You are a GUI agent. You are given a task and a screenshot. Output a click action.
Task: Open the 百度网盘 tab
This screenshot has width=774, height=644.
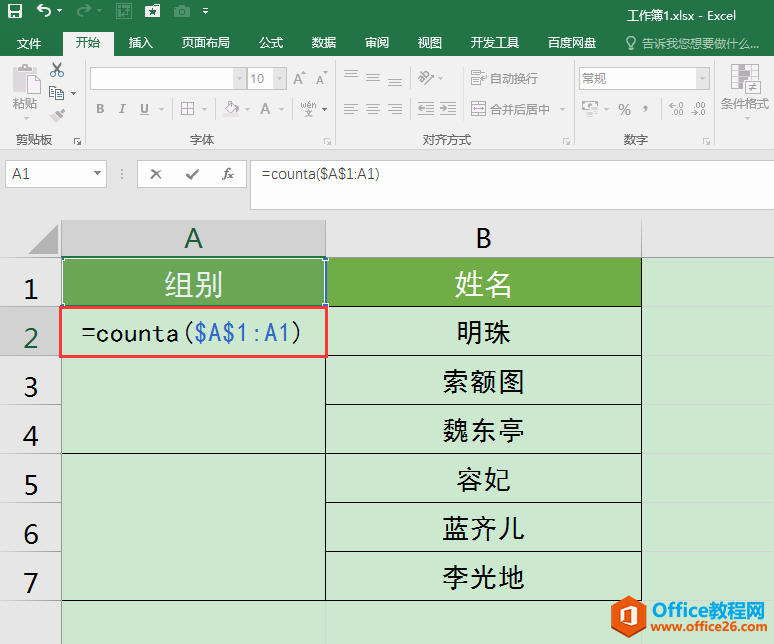572,43
